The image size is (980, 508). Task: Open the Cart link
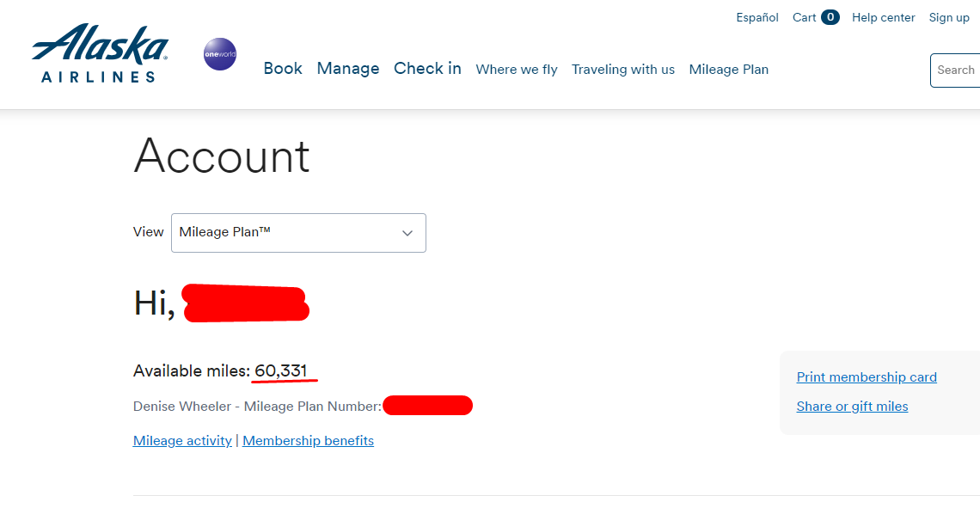pos(805,17)
